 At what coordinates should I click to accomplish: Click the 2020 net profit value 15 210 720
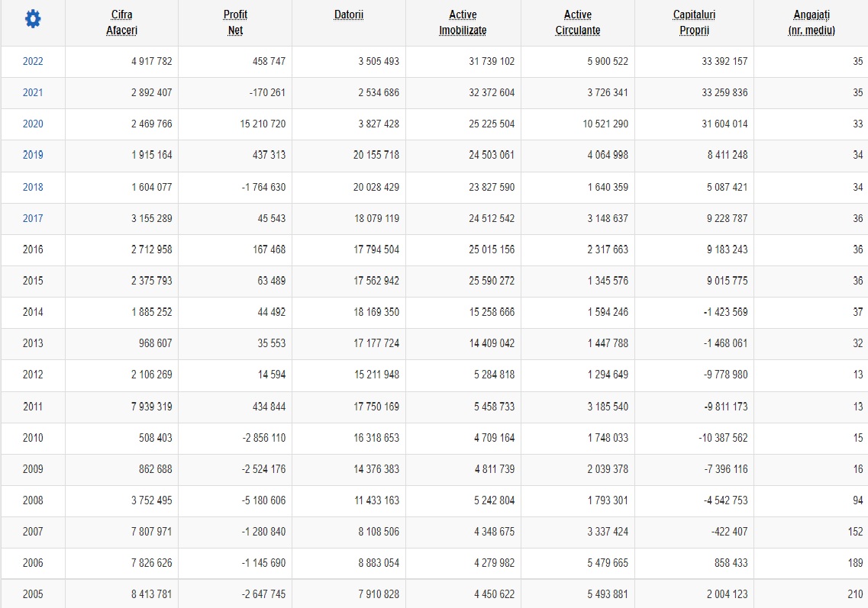(263, 124)
